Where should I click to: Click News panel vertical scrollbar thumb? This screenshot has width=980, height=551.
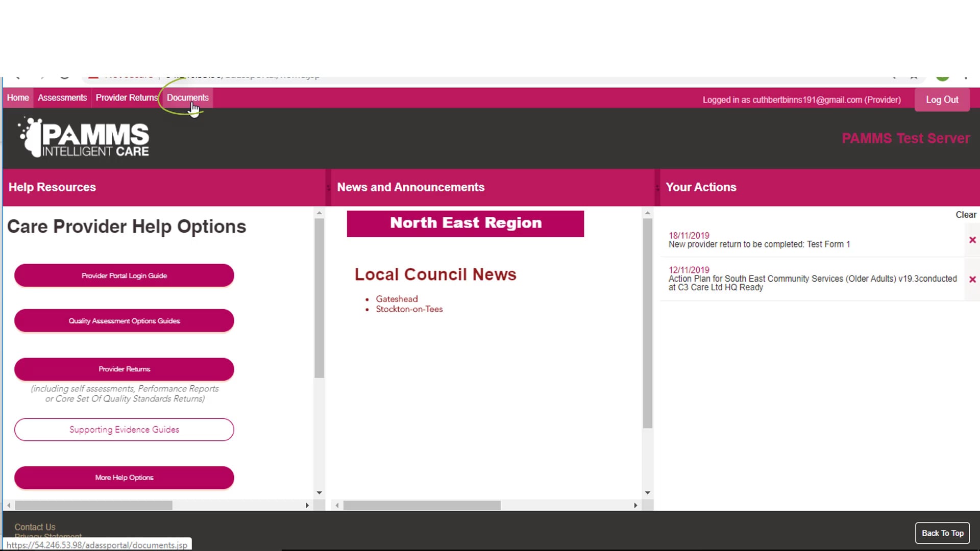pos(647,323)
